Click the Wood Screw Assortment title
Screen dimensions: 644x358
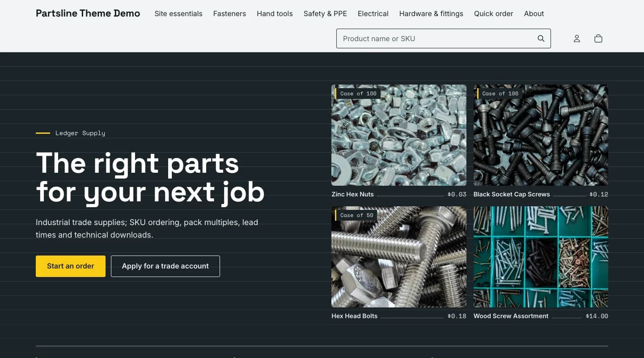coord(511,316)
